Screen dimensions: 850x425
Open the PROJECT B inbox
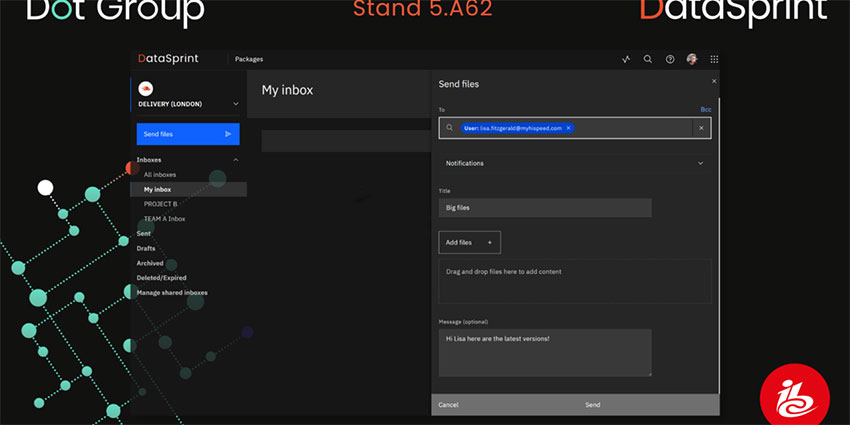click(x=160, y=204)
